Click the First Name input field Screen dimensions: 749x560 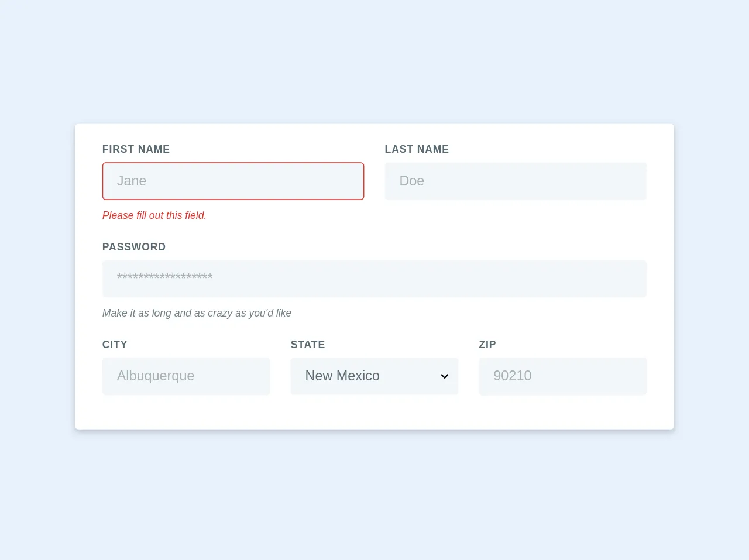pos(233,181)
